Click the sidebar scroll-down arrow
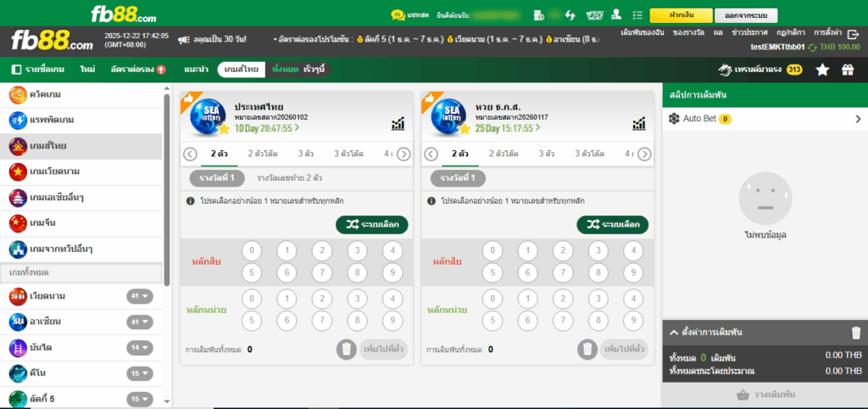This screenshot has width=868, height=409. point(167,402)
